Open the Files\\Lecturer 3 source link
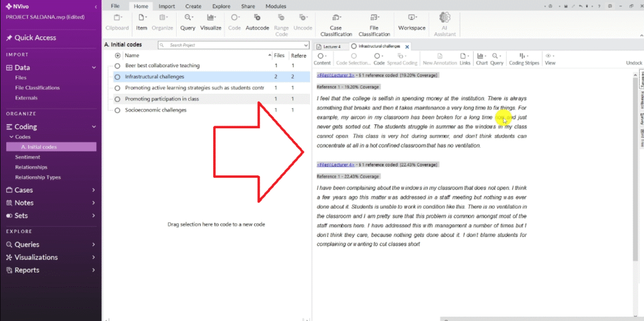644x321 pixels. point(336,75)
